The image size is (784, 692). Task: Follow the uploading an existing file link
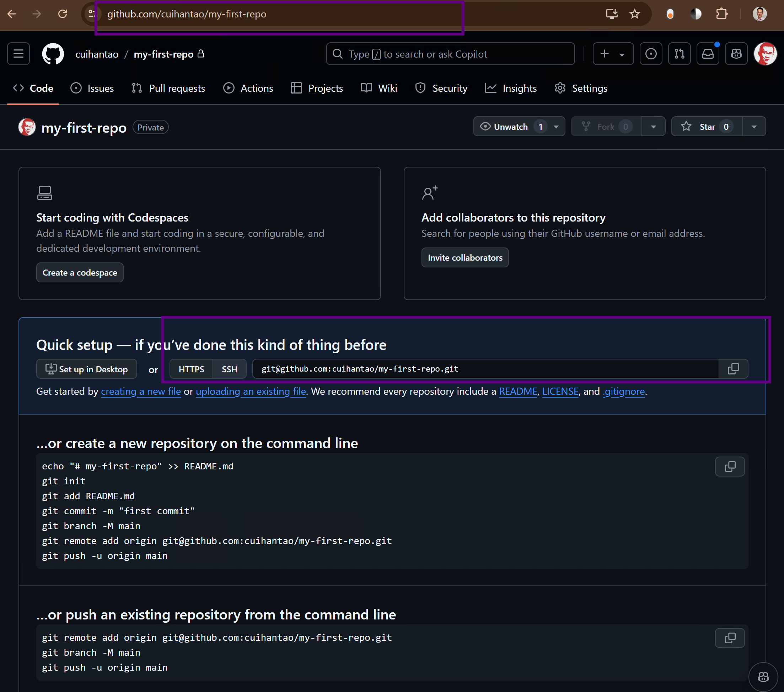(251, 392)
